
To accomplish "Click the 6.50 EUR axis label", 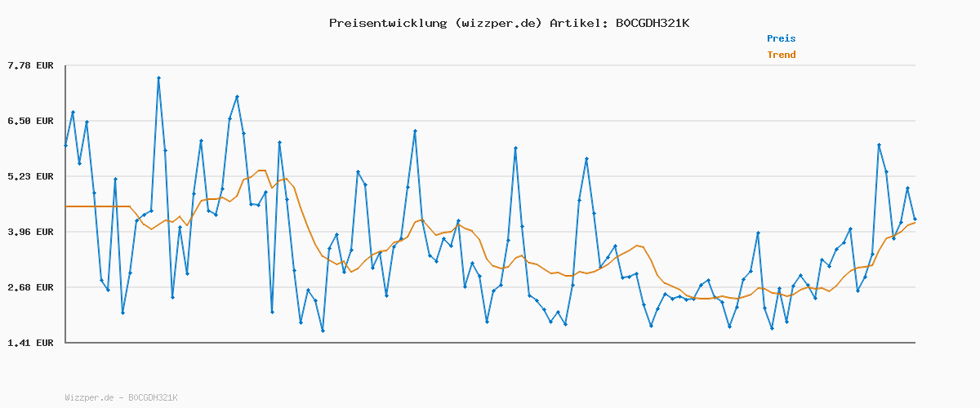I will coord(30,121).
